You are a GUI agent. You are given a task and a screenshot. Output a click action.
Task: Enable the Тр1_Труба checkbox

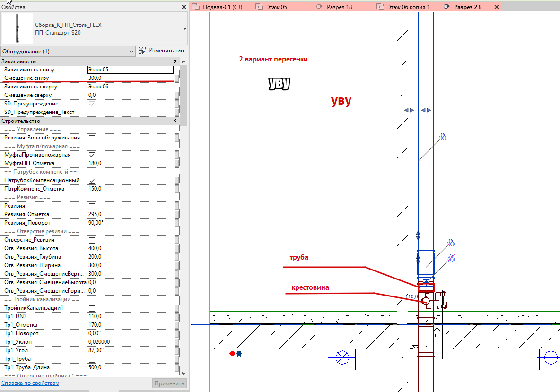(x=92, y=359)
